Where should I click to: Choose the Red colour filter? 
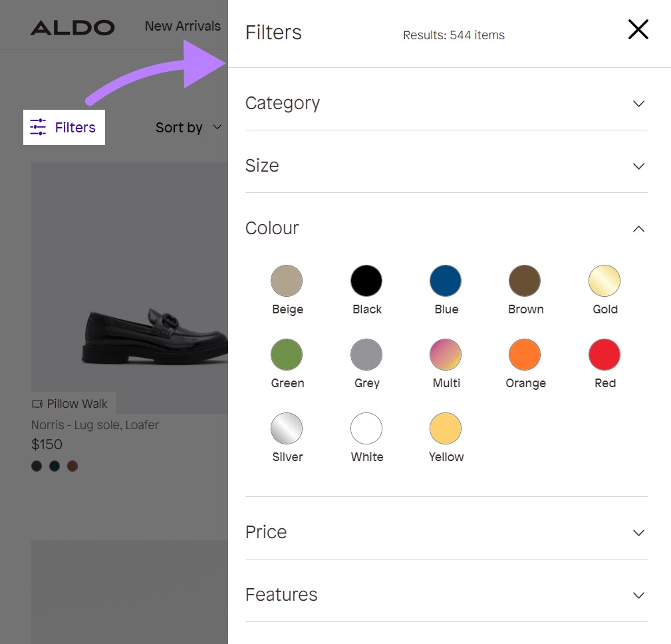[x=604, y=354]
